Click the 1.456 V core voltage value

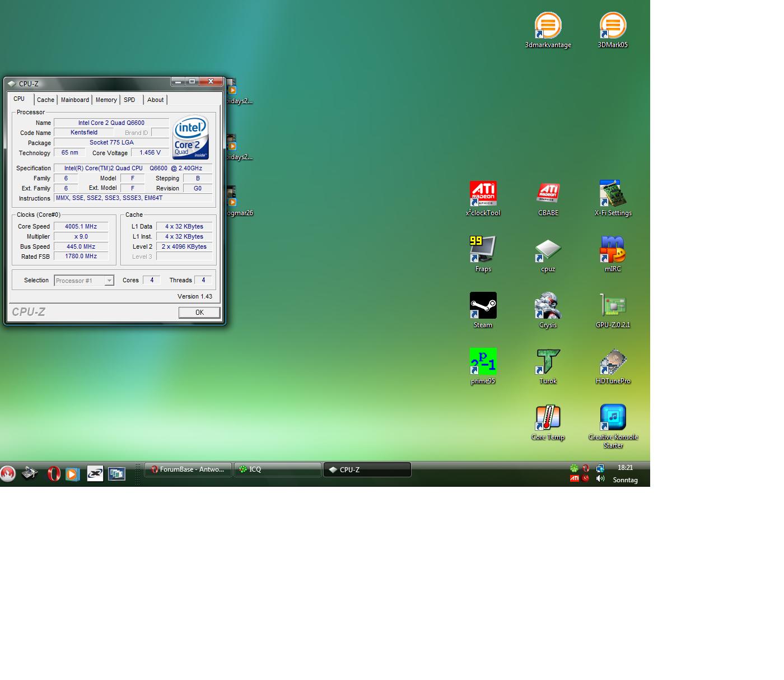click(x=150, y=152)
